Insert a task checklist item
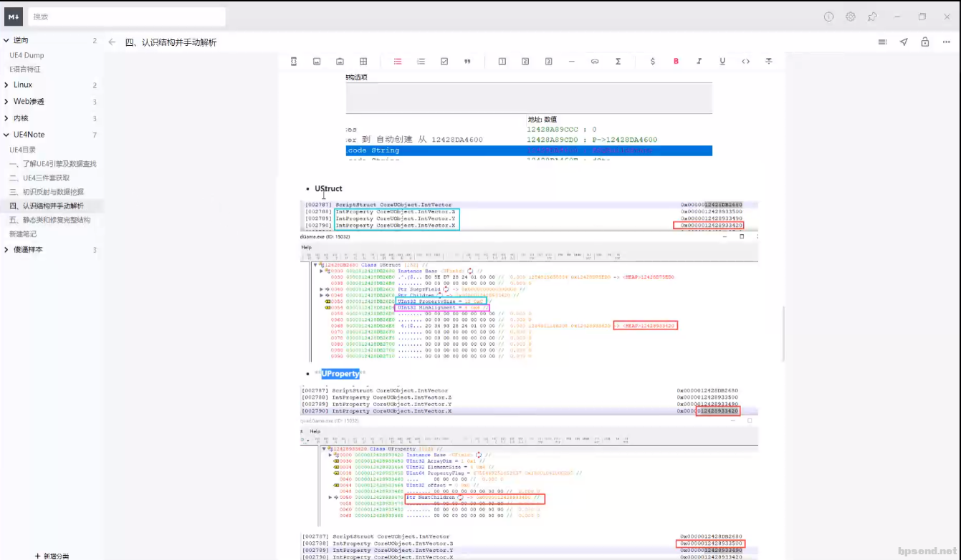 (444, 62)
